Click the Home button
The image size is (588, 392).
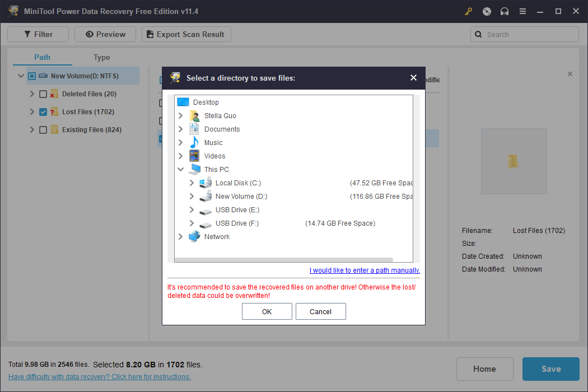pyautogui.click(x=484, y=368)
